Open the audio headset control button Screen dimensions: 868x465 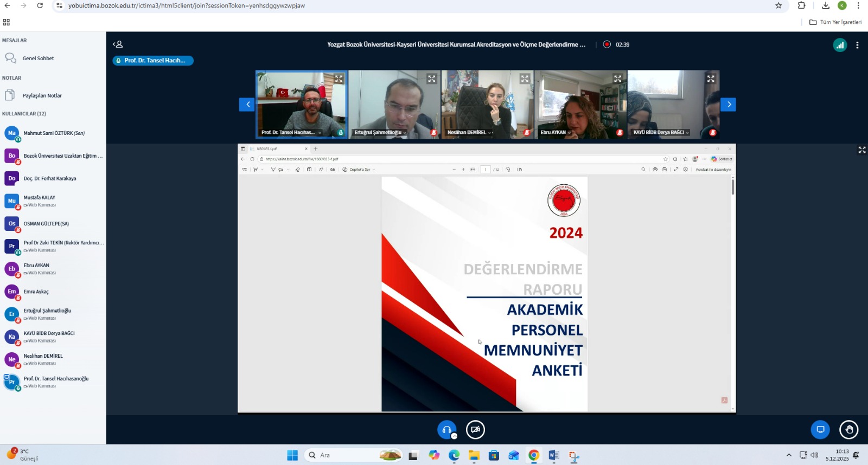pyautogui.click(x=446, y=430)
